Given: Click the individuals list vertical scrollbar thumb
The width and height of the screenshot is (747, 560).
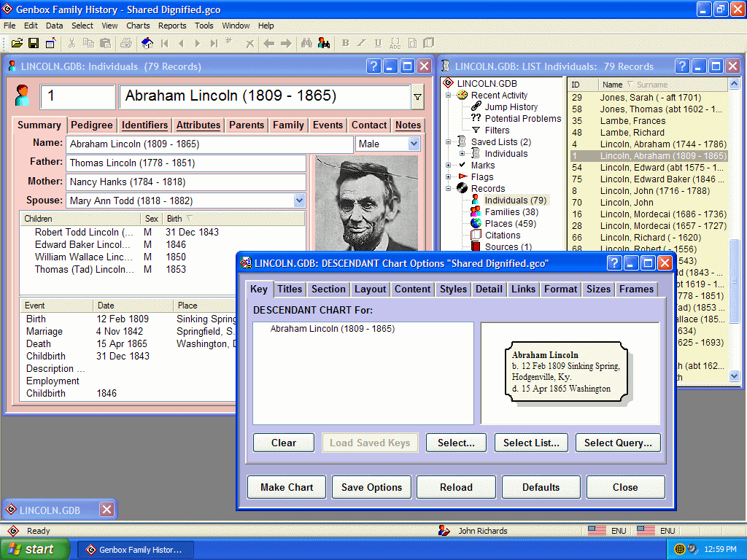Looking at the screenshot, I should [x=734, y=281].
